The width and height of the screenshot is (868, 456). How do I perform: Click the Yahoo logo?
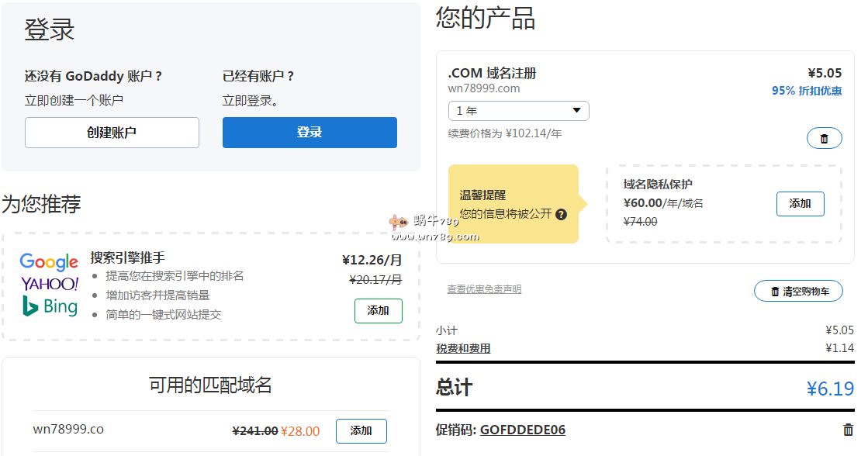pyautogui.click(x=50, y=284)
